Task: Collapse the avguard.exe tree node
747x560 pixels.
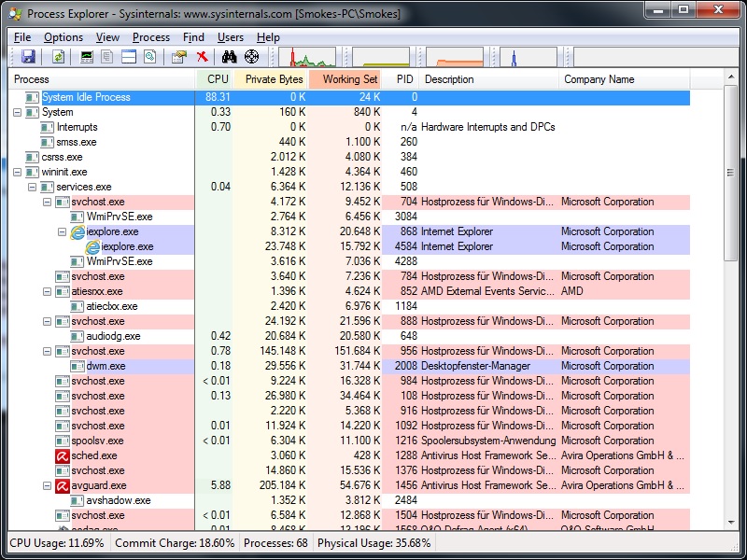Action: [x=48, y=485]
